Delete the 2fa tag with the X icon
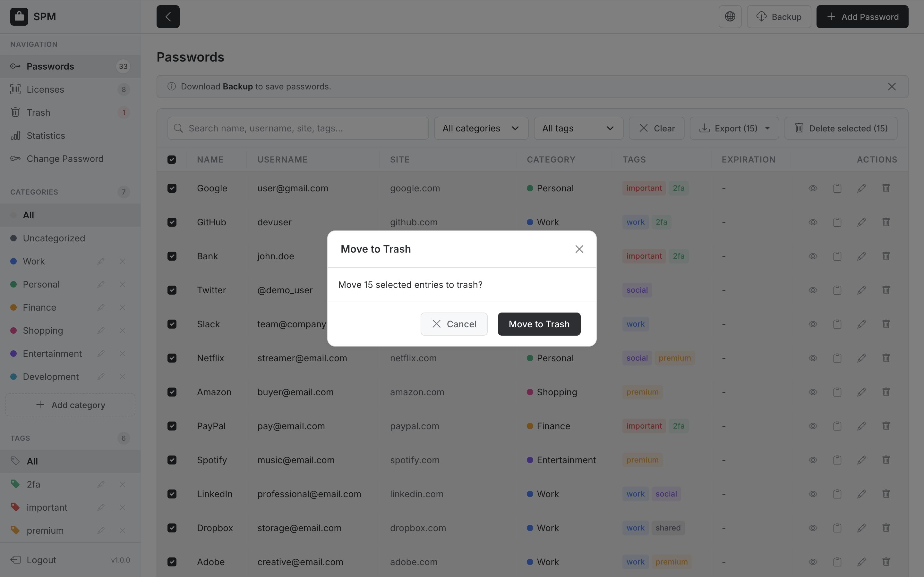 tap(122, 484)
